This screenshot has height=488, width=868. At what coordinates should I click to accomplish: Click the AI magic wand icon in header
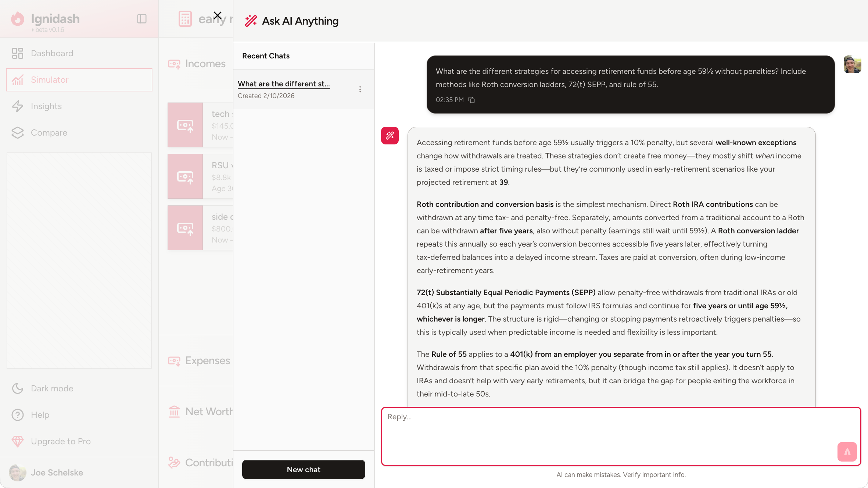251,21
